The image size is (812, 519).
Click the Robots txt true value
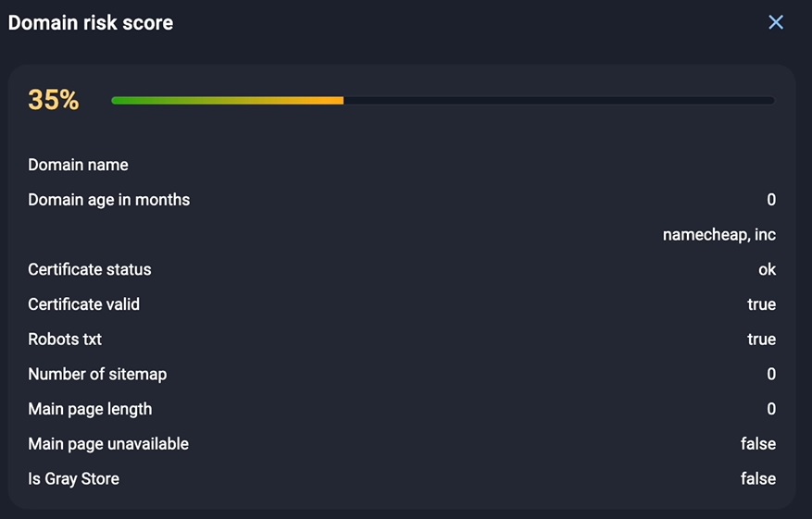[x=761, y=340]
